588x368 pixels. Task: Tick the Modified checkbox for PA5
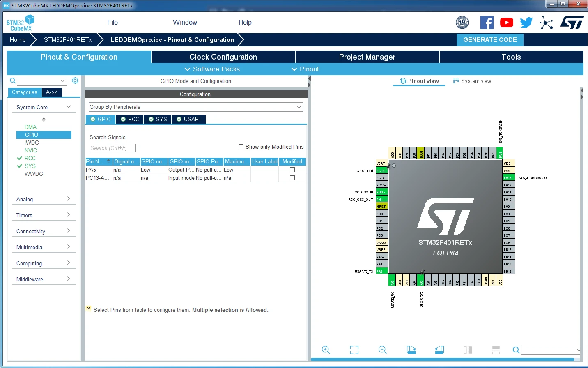(292, 170)
